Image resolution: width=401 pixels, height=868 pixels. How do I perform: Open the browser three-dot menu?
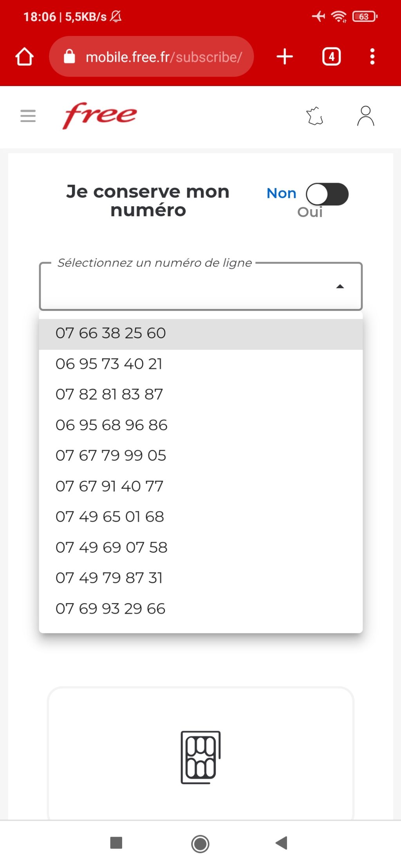(x=372, y=57)
